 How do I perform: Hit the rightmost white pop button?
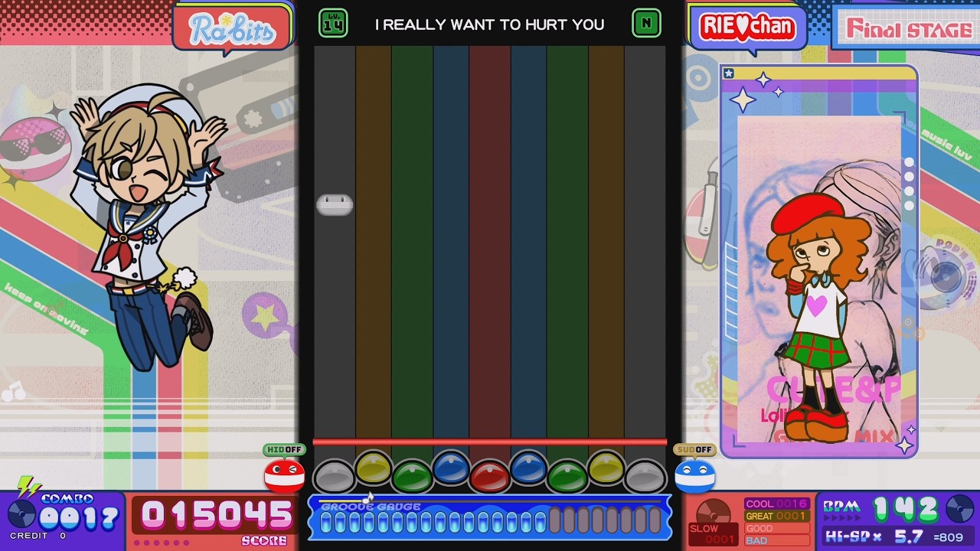(645, 476)
